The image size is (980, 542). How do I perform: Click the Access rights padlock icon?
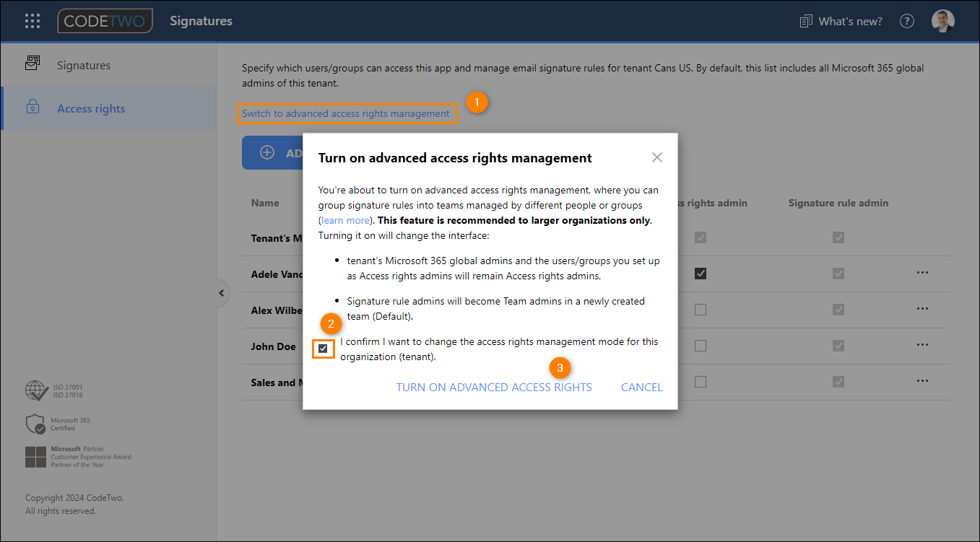32,108
